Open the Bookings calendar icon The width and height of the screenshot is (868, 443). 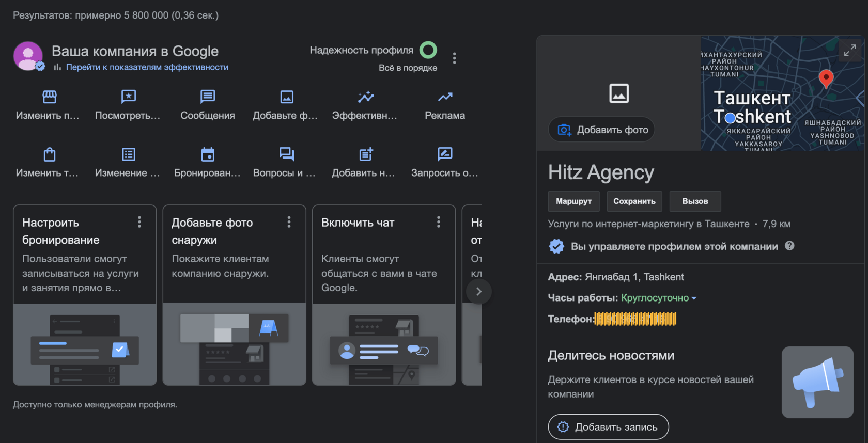coord(208,154)
